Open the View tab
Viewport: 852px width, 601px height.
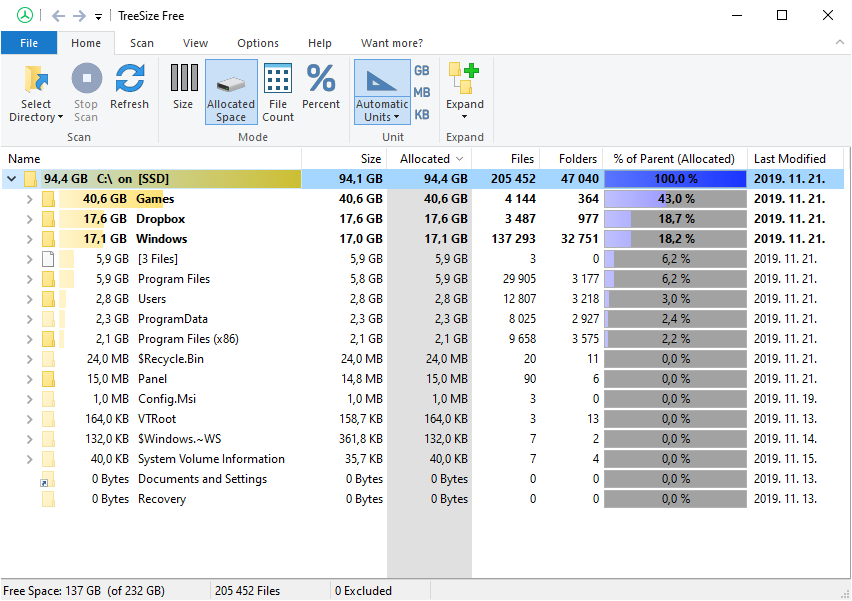(195, 43)
